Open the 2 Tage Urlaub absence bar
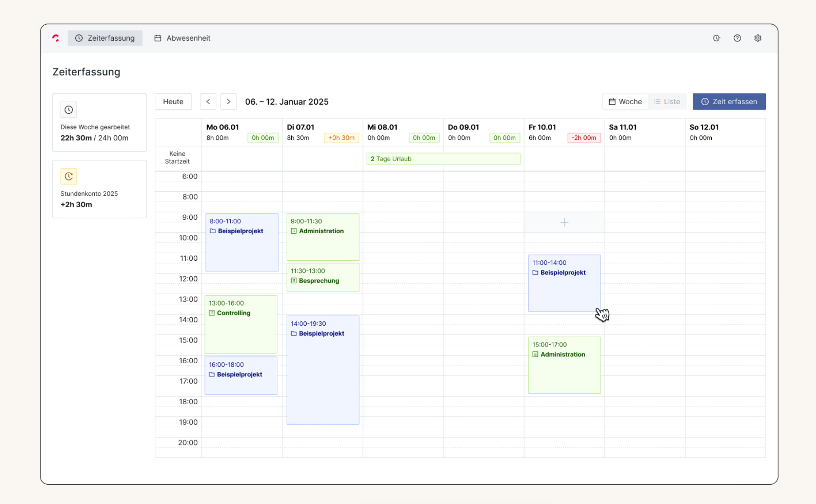Screen dimensions: 816x504 (x=443, y=159)
